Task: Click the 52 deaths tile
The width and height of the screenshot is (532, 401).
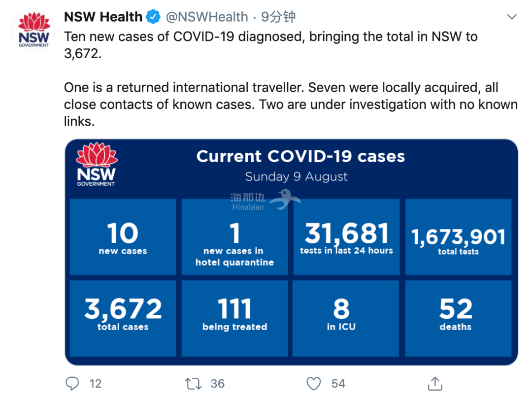Action: coord(458,318)
